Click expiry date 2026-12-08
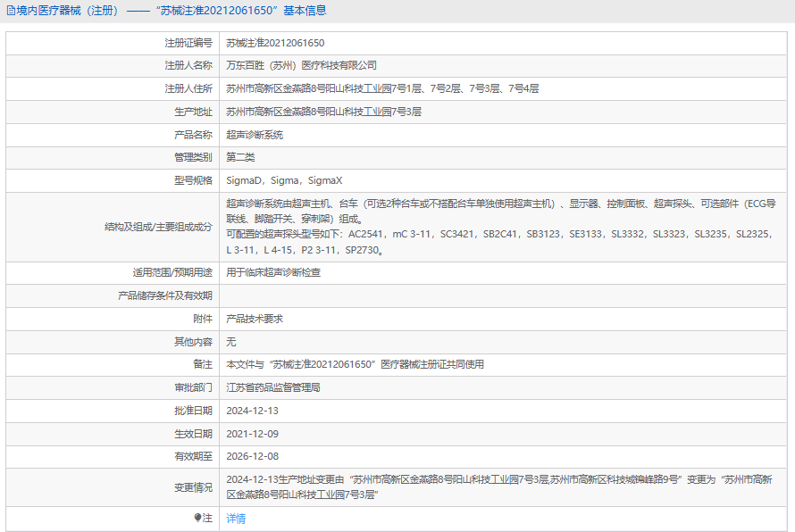 (x=252, y=456)
